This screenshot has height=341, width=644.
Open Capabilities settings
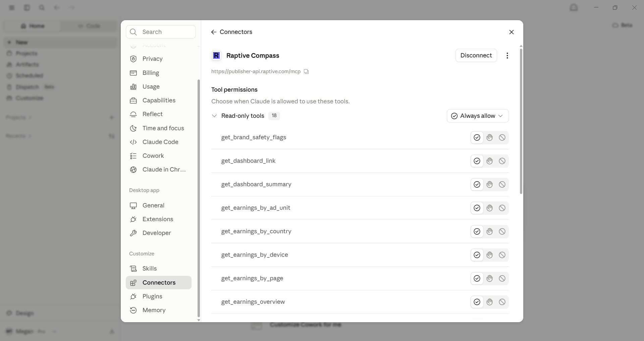[158, 100]
